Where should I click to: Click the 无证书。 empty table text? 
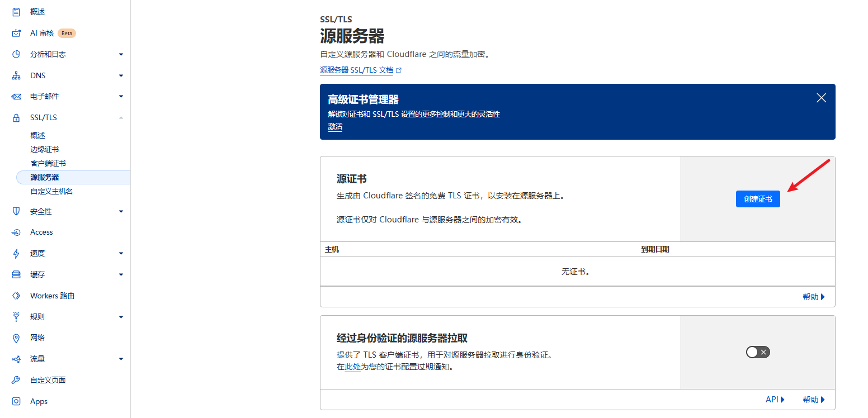tap(576, 272)
